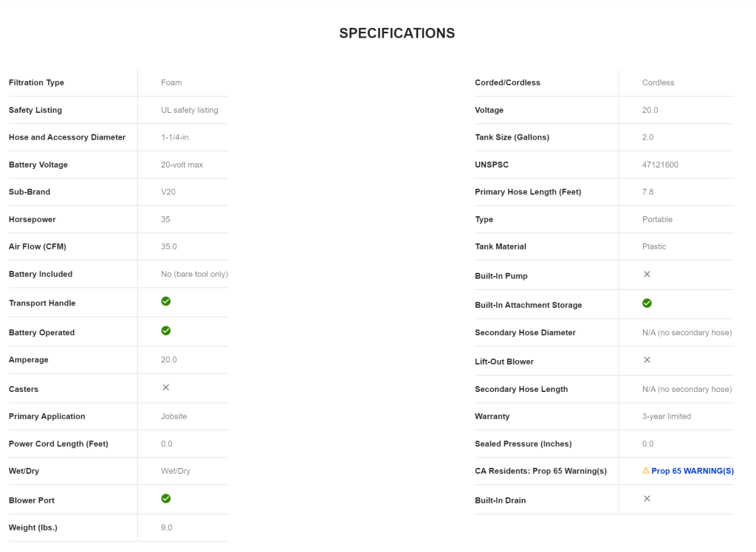This screenshot has width=756, height=552.
Task: Click the UNSPSC value 47121600
Action: tap(660, 165)
